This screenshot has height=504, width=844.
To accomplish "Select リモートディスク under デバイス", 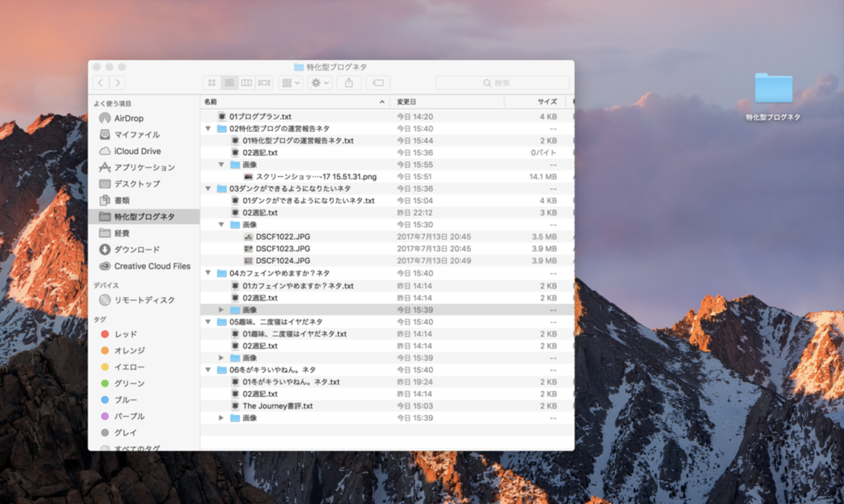I will [144, 300].
